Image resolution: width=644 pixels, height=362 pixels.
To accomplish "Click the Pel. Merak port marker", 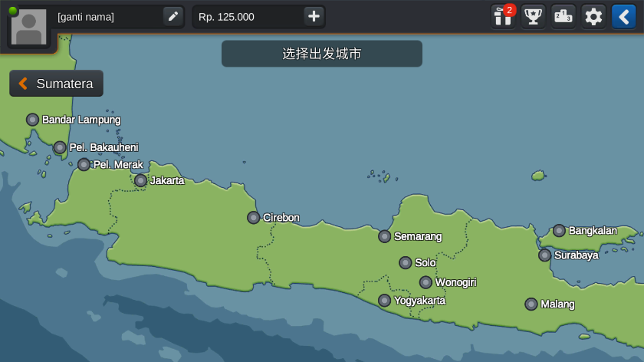I will [x=84, y=165].
